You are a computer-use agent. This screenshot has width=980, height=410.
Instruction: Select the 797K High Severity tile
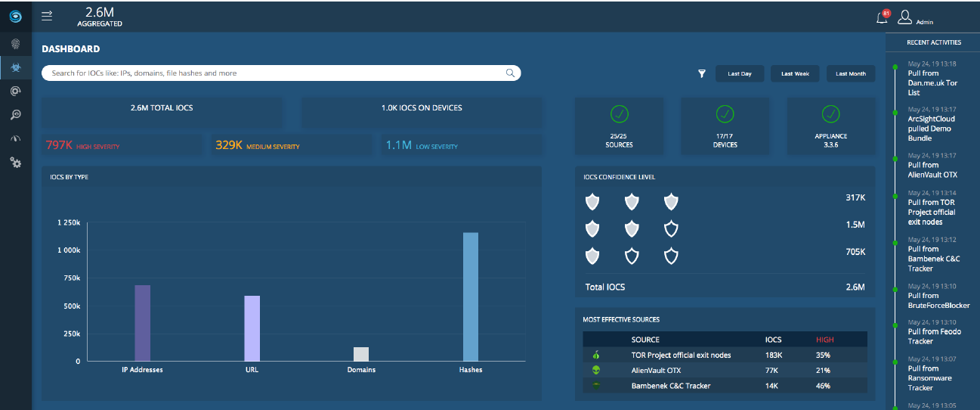122,145
